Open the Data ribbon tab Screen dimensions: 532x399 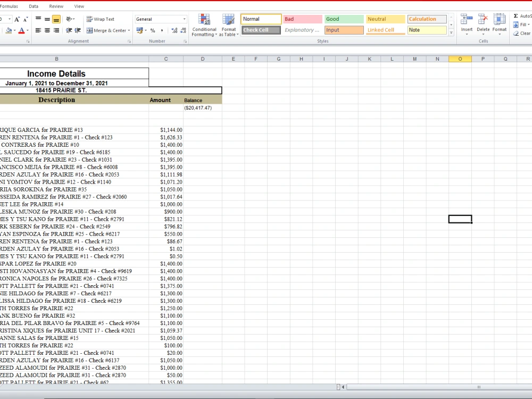click(x=33, y=6)
